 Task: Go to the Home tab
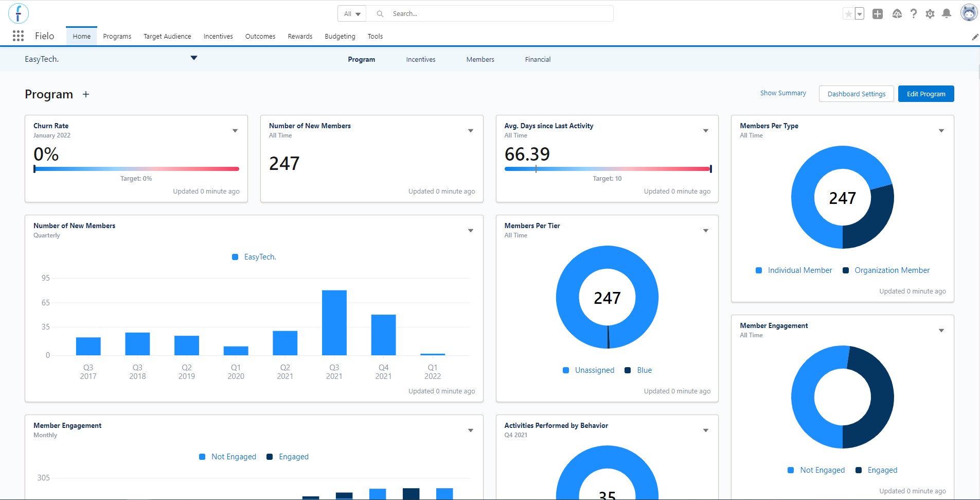[81, 36]
